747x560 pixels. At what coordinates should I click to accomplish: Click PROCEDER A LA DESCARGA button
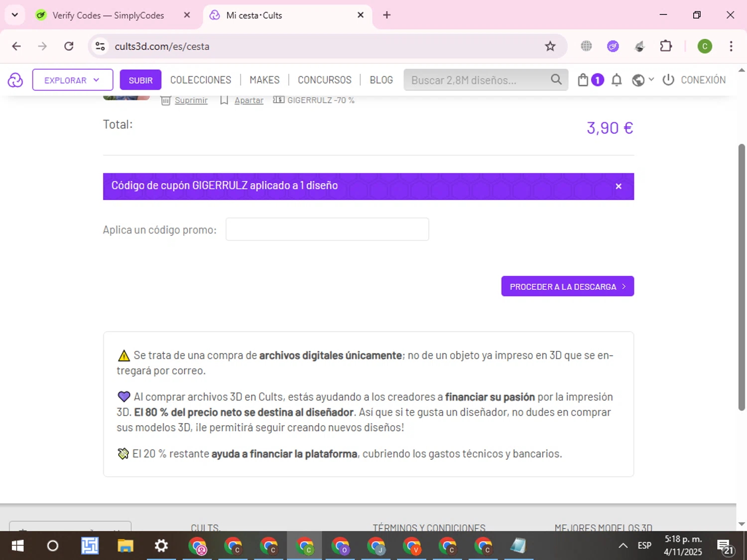[x=568, y=286]
